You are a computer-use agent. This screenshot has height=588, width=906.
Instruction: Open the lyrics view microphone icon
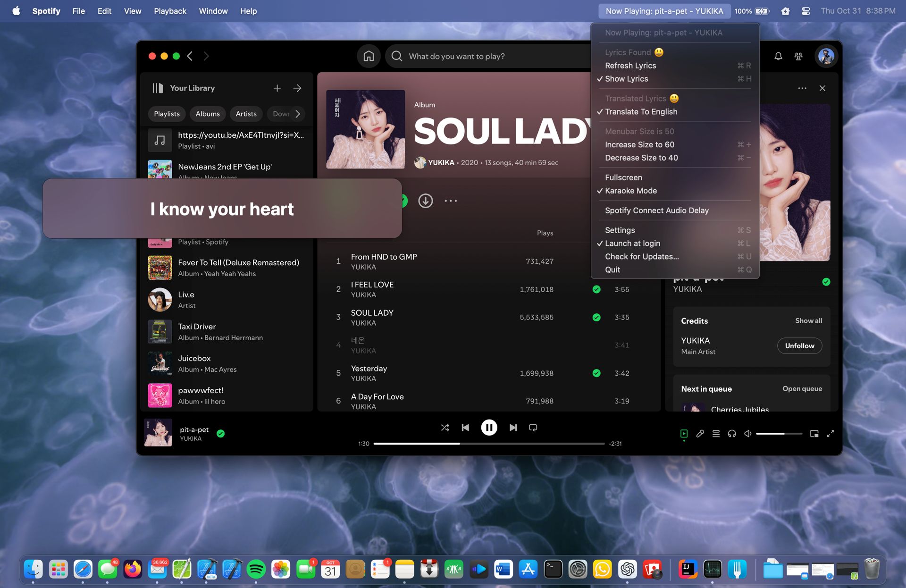(700, 433)
